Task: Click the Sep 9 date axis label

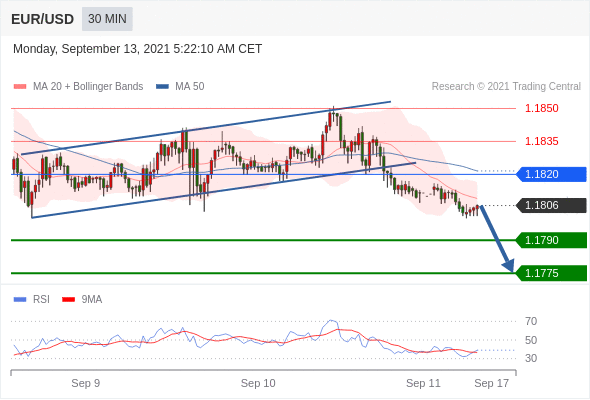Action: [86, 383]
